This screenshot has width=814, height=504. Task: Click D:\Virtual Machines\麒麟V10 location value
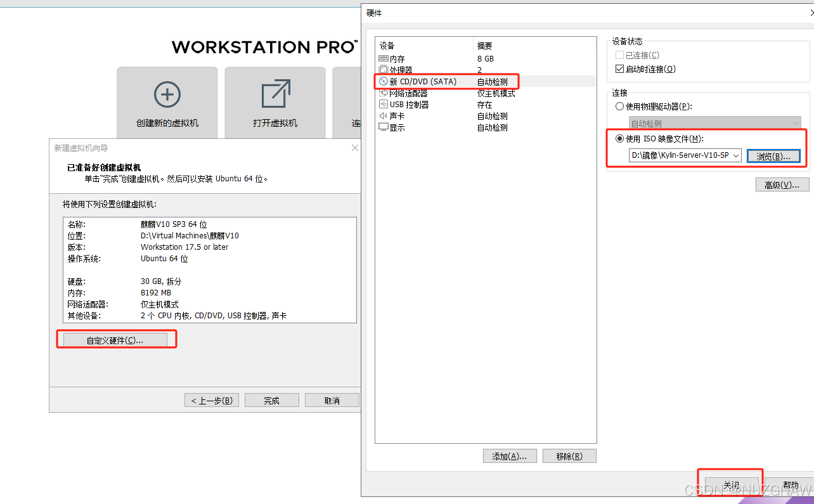tap(190, 236)
